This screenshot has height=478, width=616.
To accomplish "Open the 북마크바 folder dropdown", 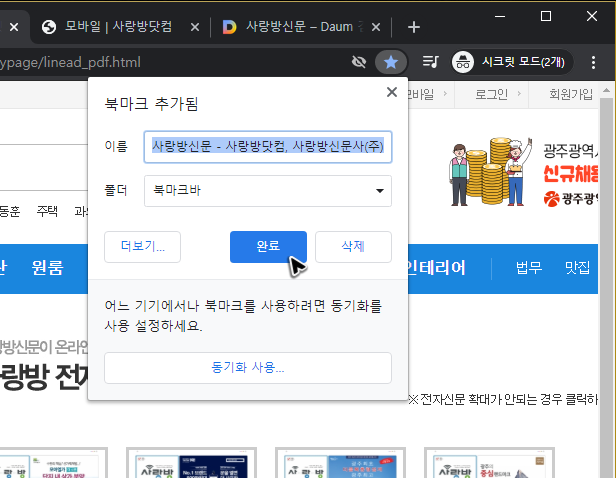I will pos(268,191).
